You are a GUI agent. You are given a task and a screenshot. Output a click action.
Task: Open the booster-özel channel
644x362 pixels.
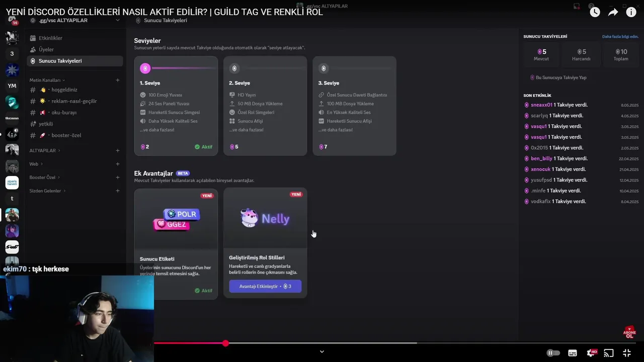tap(74, 135)
